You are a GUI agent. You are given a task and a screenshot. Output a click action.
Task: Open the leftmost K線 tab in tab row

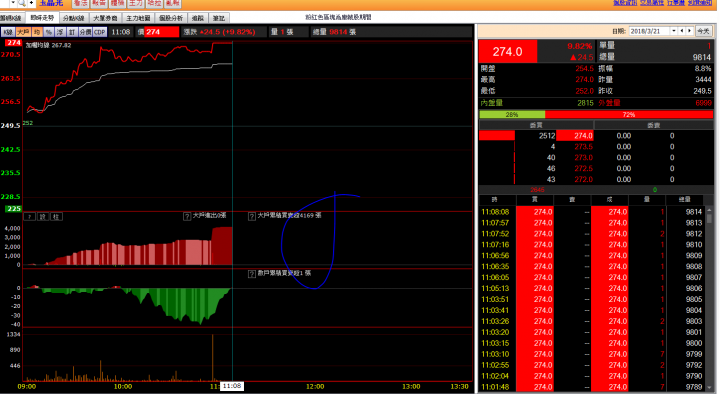tap(11, 18)
